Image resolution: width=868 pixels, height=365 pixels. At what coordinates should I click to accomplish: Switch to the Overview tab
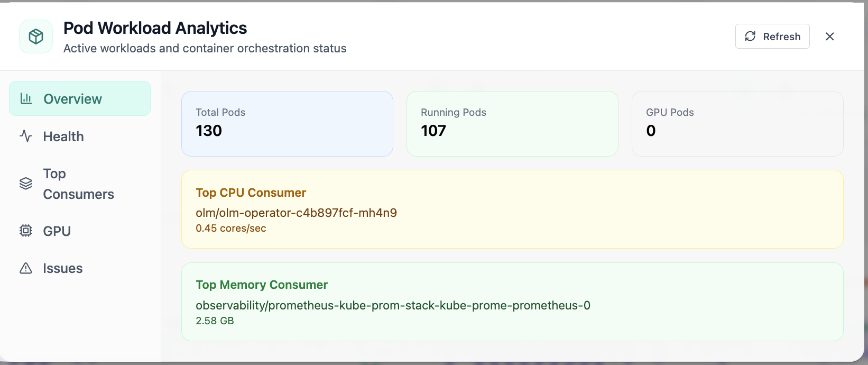[80, 98]
